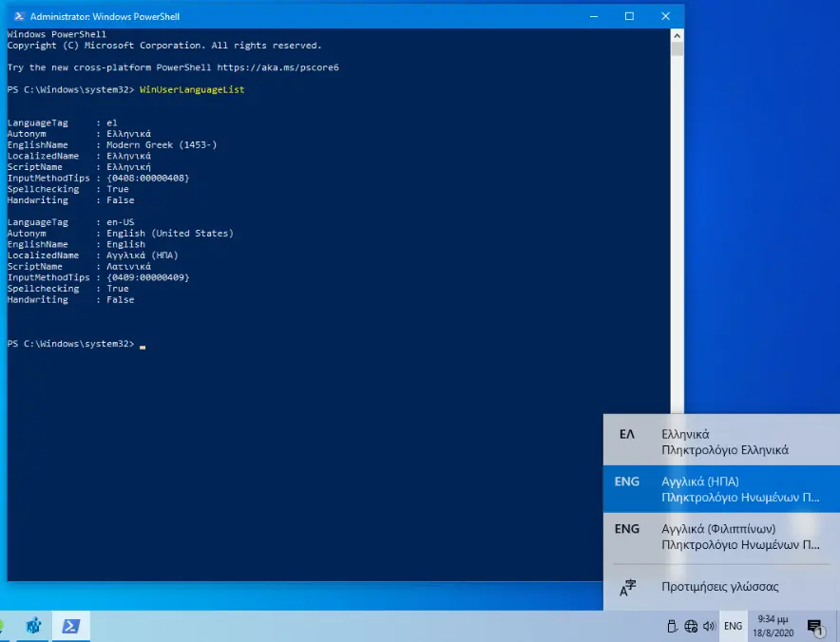Click the English (United States) autonym value
This screenshot has height=642, width=840.
tap(170, 233)
